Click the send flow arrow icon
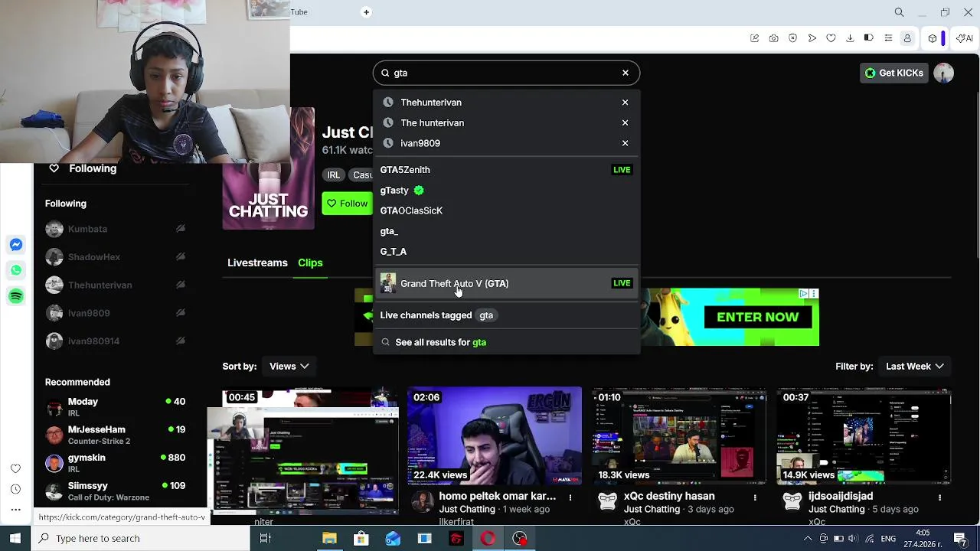 [812, 38]
